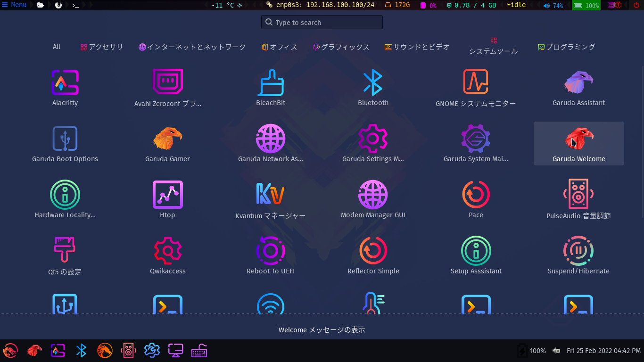Click red eagle icon in bottom panel

(34, 350)
